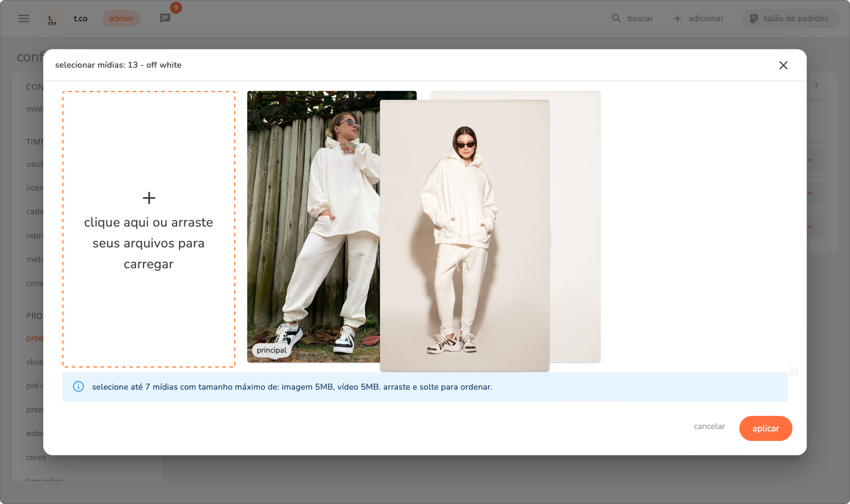Open the messages icon with badge 9

pos(165,18)
